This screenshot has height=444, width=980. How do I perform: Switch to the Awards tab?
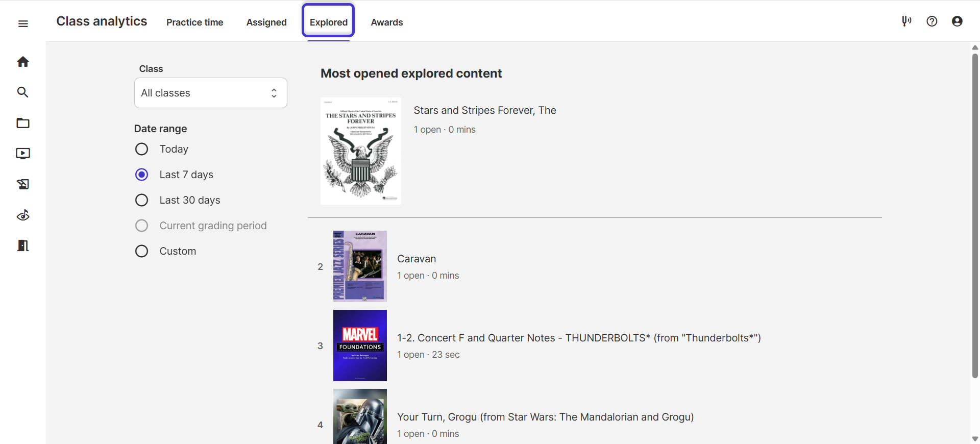[387, 22]
